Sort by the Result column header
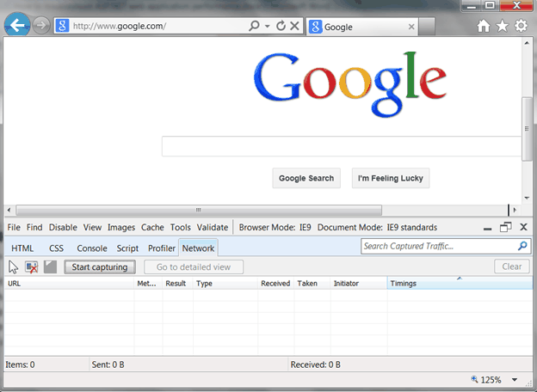The width and height of the screenshot is (537, 392). 177,284
